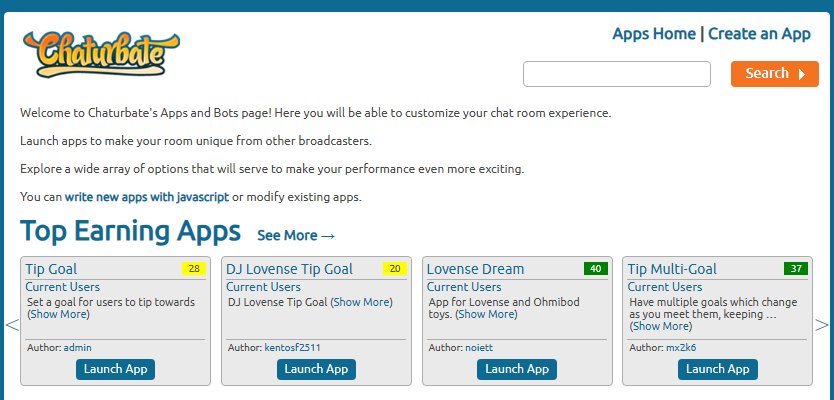Screen dimensions: 834x400
Task: Open author admin profile
Action: [x=78, y=348]
